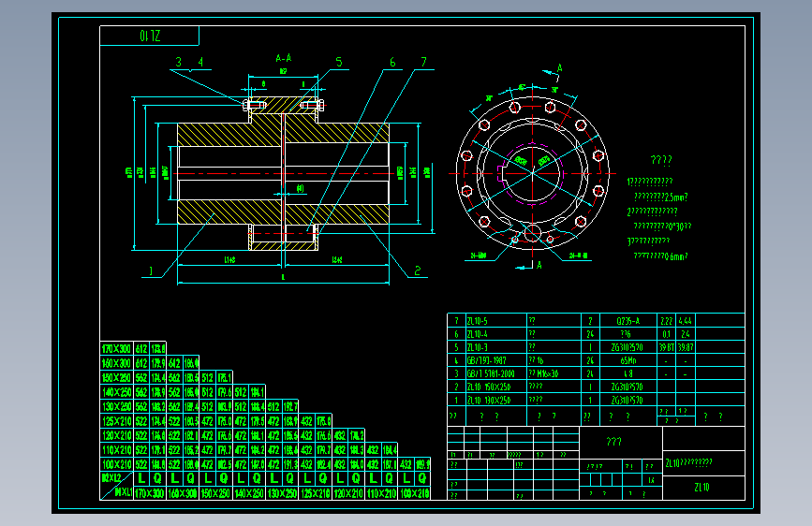This screenshot has width=812, height=526.
Task: Select balloon number 2 below the section view
Action: click(418, 270)
